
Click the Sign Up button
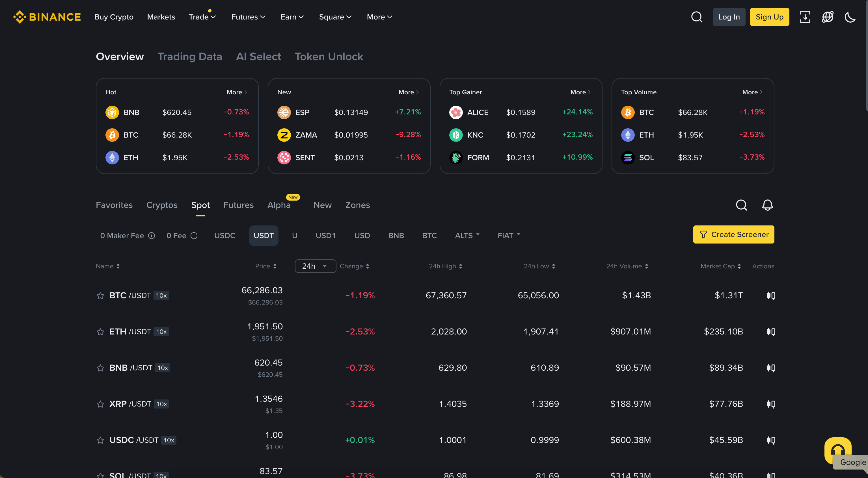770,16
